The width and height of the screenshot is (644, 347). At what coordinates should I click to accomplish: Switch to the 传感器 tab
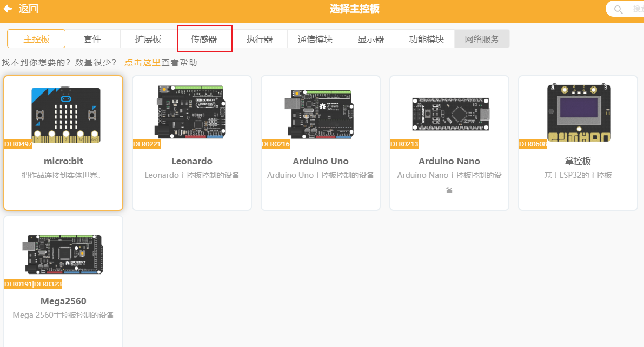tap(204, 39)
